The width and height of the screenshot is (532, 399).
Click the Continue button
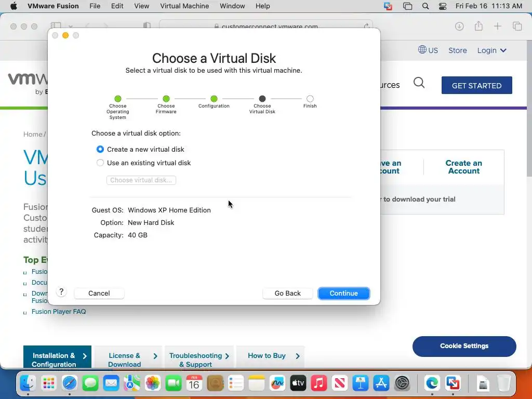(x=344, y=293)
